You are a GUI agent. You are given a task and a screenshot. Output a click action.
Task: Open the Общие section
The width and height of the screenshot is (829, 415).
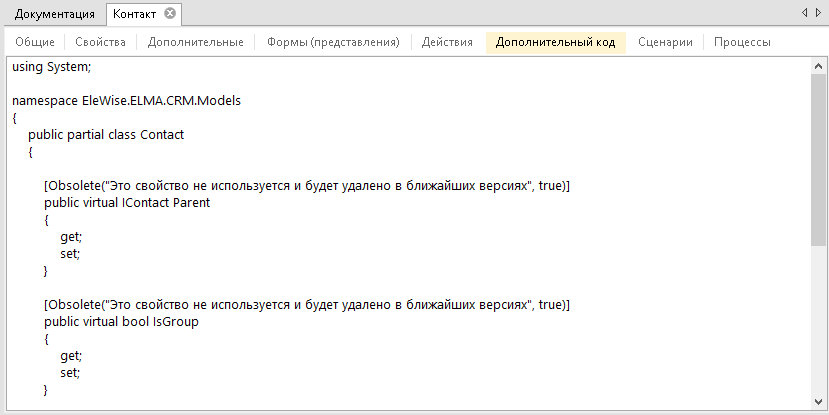(35, 42)
